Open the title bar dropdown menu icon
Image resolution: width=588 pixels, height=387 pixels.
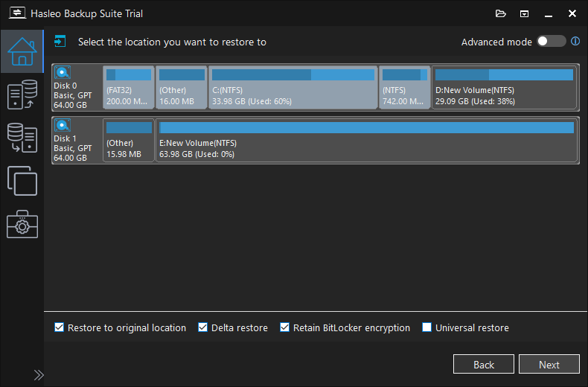pos(524,14)
